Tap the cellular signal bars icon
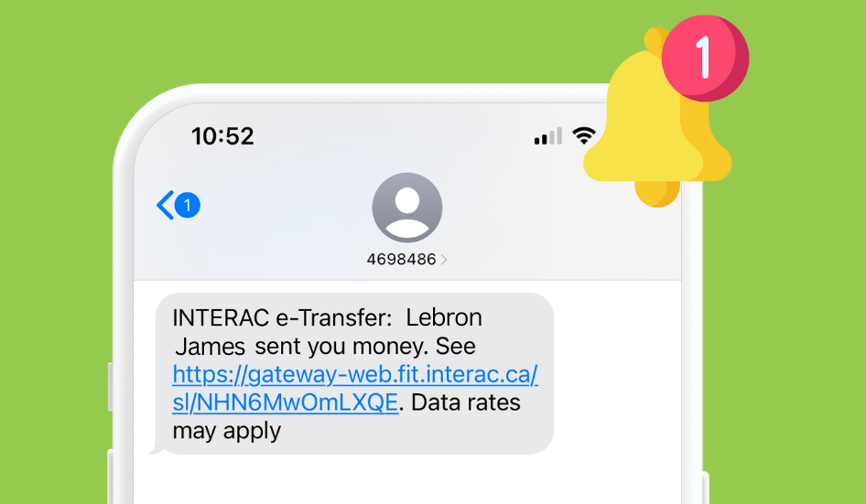The width and height of the screenshot is (866, 504). [x=547, y=135]
